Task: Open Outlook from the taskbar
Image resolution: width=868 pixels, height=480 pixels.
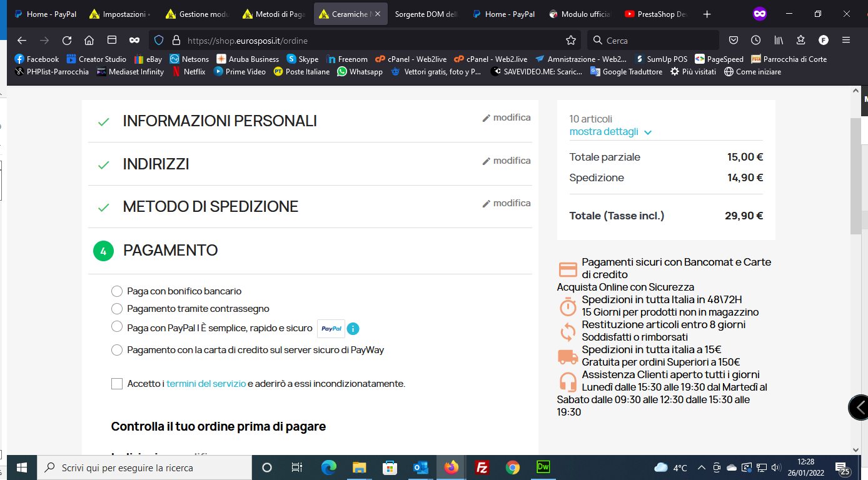Action: coord(420,467)
